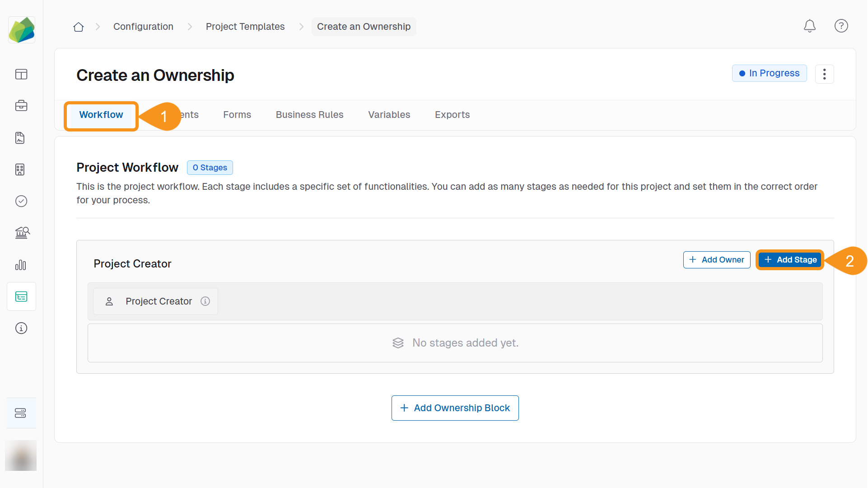Click the Add Owner button
This screenshot has height=488, width=868.
pyautogui.click(x=716, y=260)
